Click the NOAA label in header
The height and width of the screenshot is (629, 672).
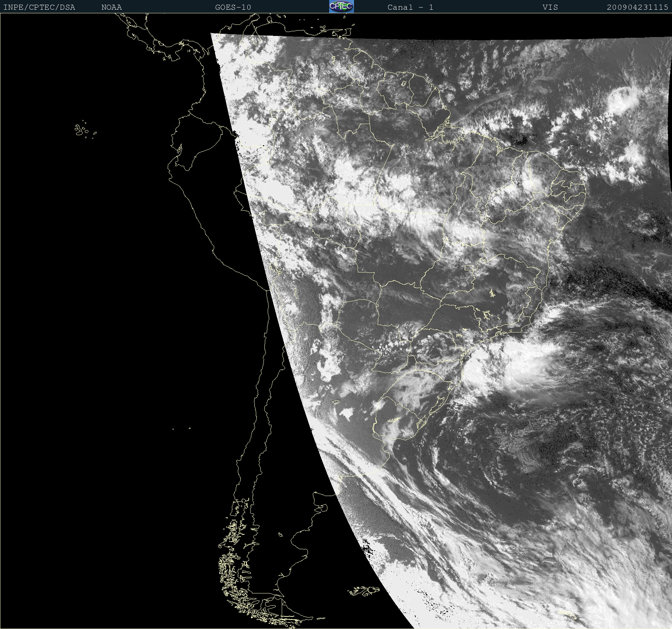tap(111, 7)
